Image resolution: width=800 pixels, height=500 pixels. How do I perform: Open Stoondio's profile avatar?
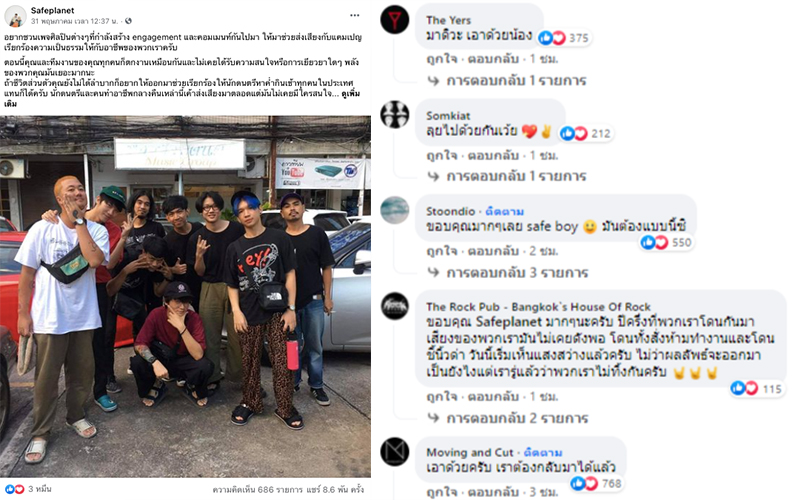pos(395,210)
